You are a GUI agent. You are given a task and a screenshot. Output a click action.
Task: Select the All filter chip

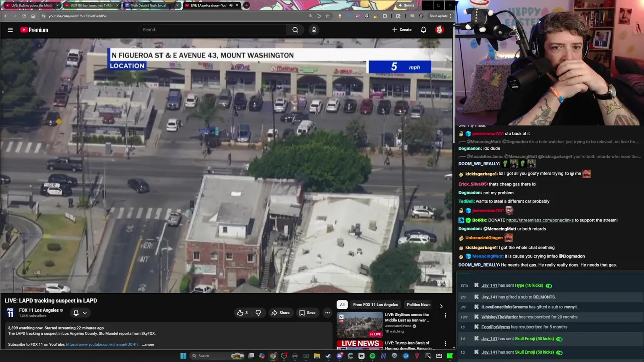[342, 305]
